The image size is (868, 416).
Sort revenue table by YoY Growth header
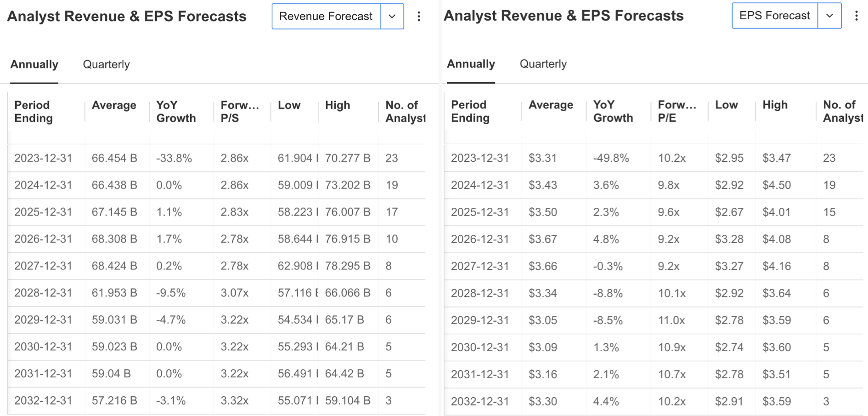(176, 112)
